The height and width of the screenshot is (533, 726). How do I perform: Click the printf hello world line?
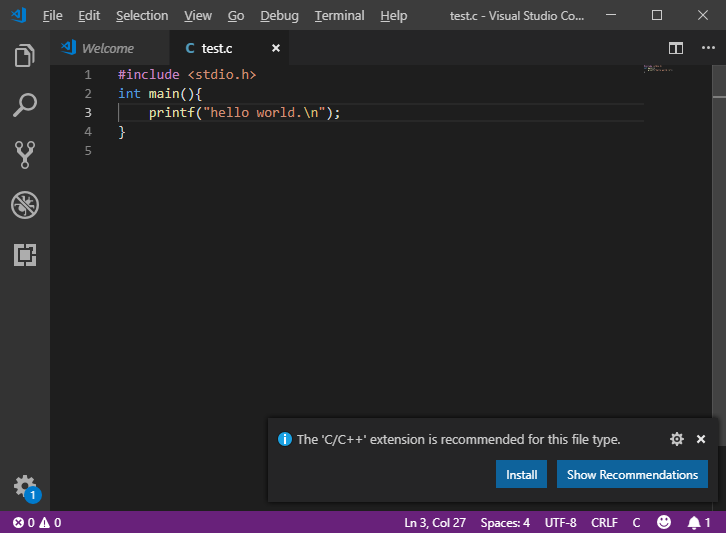pyautogui.click(x=244, y=113)
